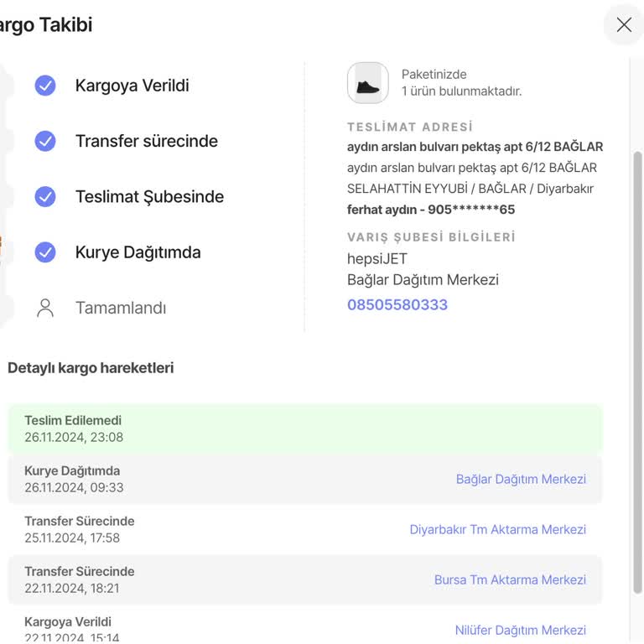Image resolution: width=644 pixels, height=644 pixels.
Task: Open the shoe product thumbnail
Action: click(367, 83)
